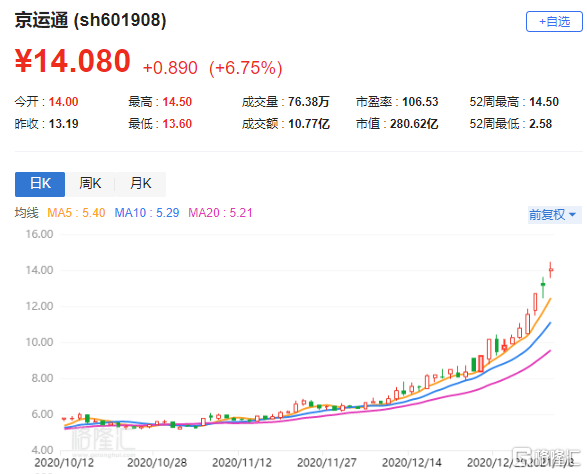The image size is (587, 474).
Task: Select the 2020/10/28 date axis label
Action: click(157, 463)
